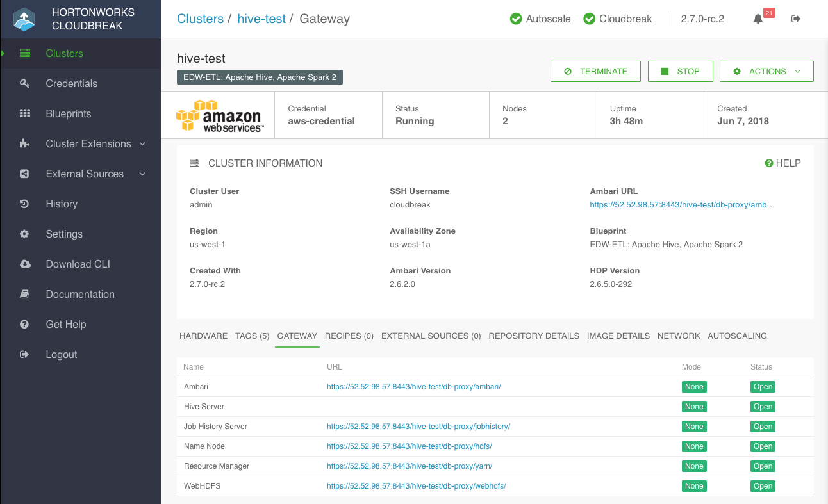This screenshot has height=504, width=828.
Task: Open the IMAGE DETAILS tab
Action: pyautogui.click(x=618, y=336)
